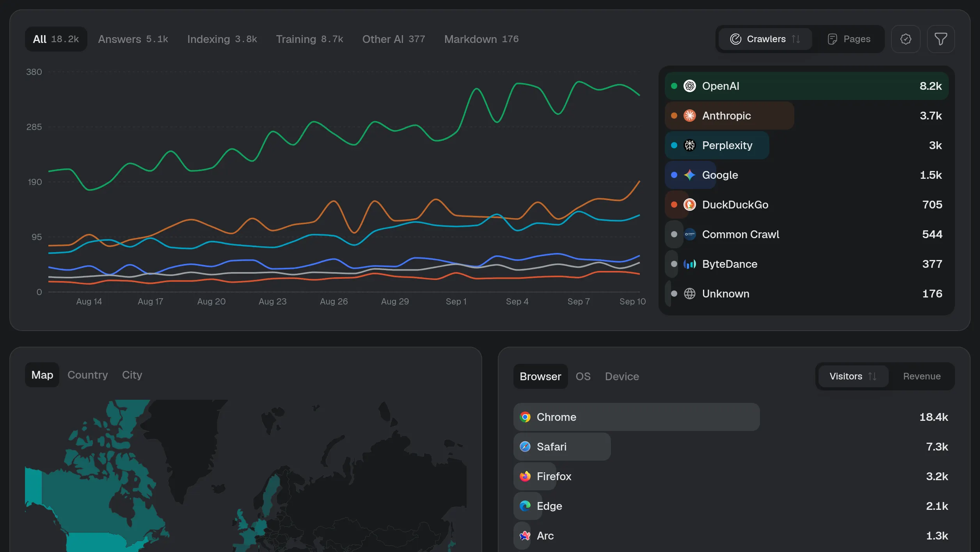Open the Answers 5.1k tab
Viewport: 980px width, 552px height.
pyautogui.click(x=133, y=39)
